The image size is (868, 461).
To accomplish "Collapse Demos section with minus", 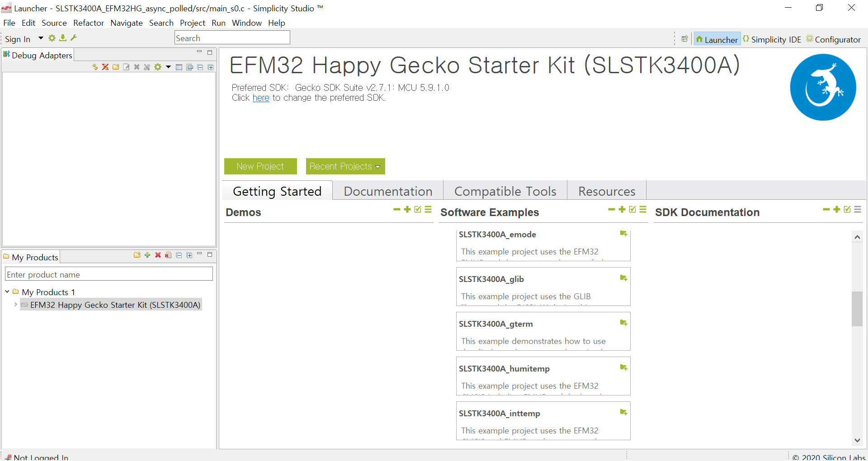I will [397, 209].
